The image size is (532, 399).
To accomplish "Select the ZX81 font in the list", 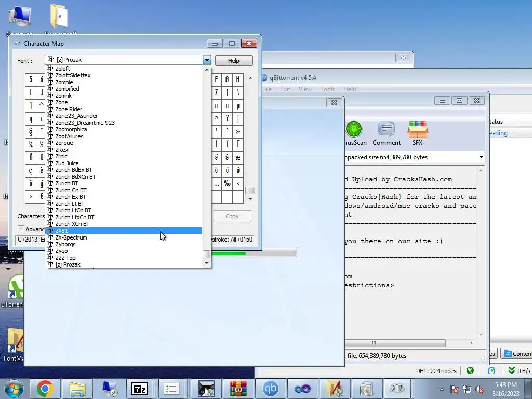I will 124,231.
